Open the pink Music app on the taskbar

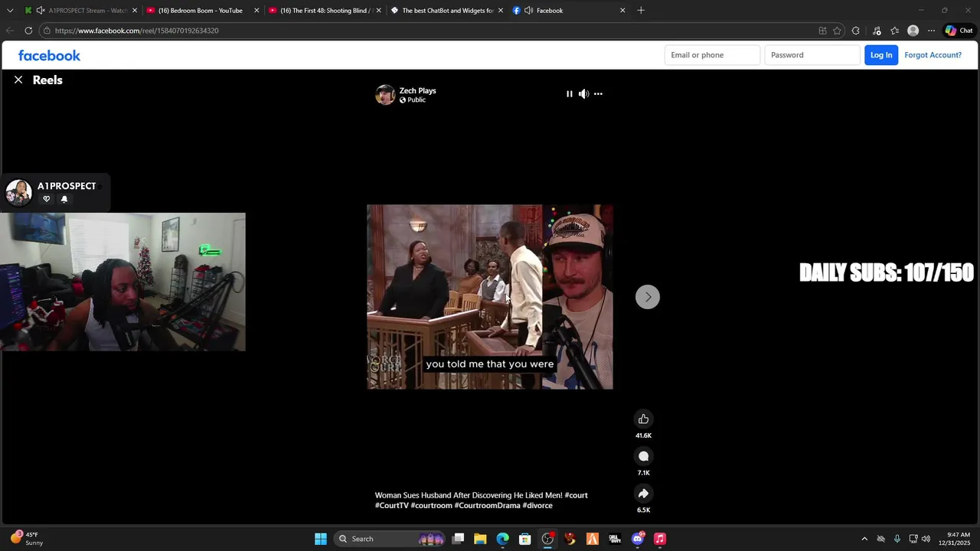pyautogui.click(x=660, y=539)
